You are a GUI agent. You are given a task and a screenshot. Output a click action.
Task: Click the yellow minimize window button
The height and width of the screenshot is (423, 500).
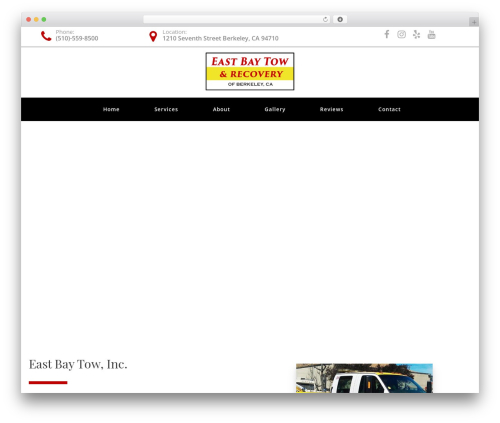(x=36, y=20)
